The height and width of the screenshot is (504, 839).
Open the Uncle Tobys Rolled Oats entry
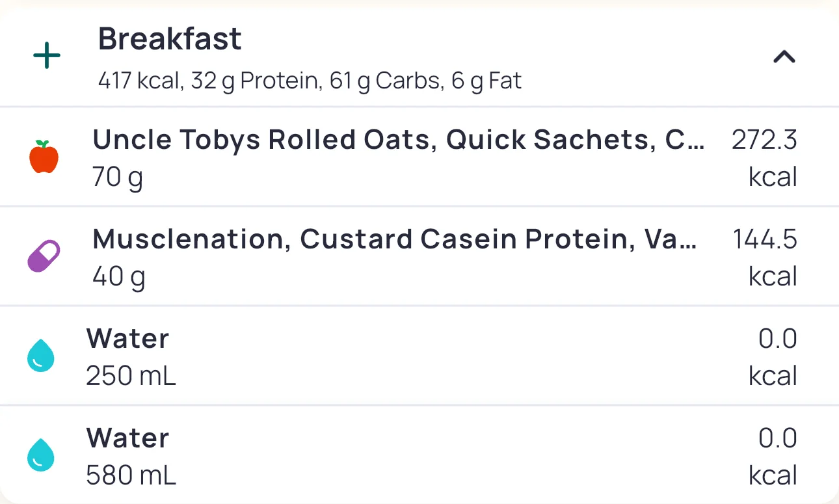pos(397,140)
